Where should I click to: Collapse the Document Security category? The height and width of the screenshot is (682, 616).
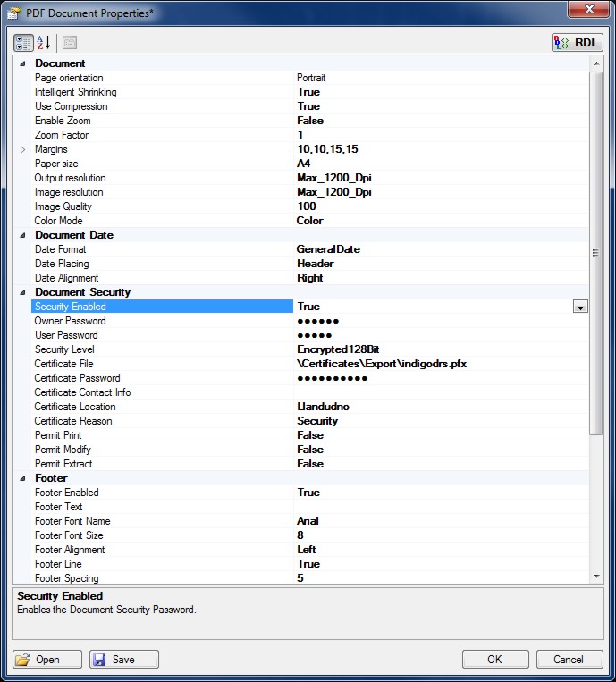pos(22,292)
